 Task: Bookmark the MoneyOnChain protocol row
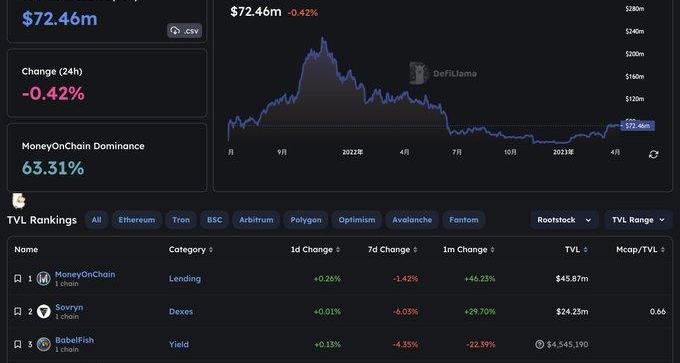click(18, 278)
